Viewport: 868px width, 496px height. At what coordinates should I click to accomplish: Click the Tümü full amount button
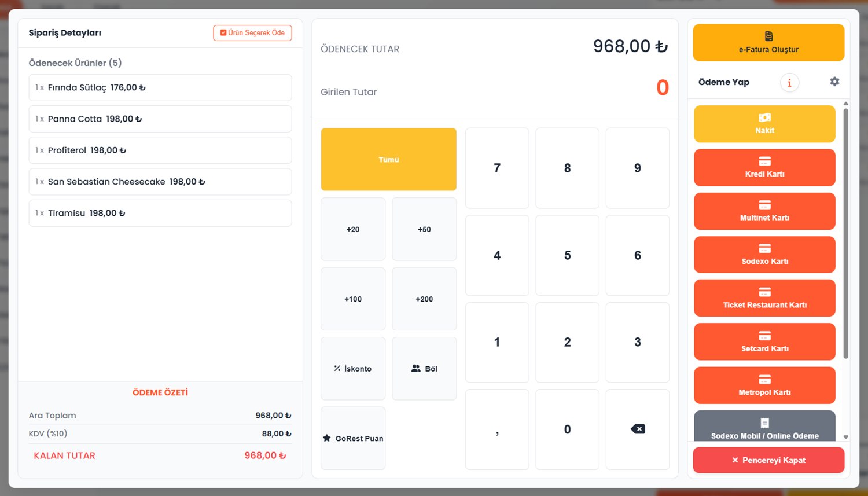point(389,159)
